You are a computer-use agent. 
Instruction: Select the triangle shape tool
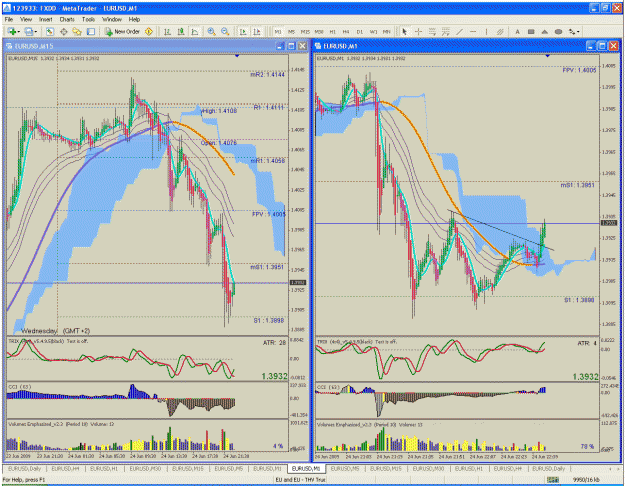(x=544, y=31)
